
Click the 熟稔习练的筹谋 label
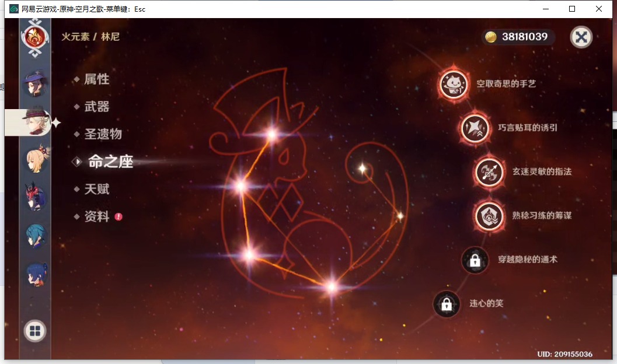click(x=542, y=216)
